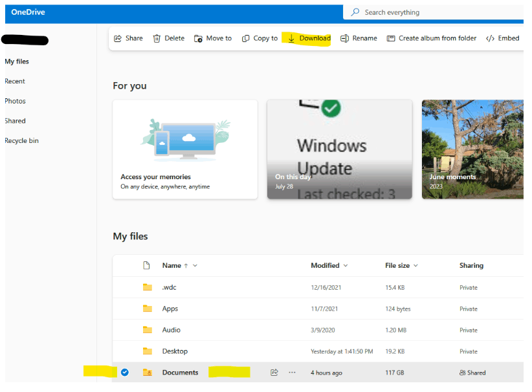Click the .wdc folder icon
Image resolution: width=532 pixels, height=392 pixels.
(148, 287)
